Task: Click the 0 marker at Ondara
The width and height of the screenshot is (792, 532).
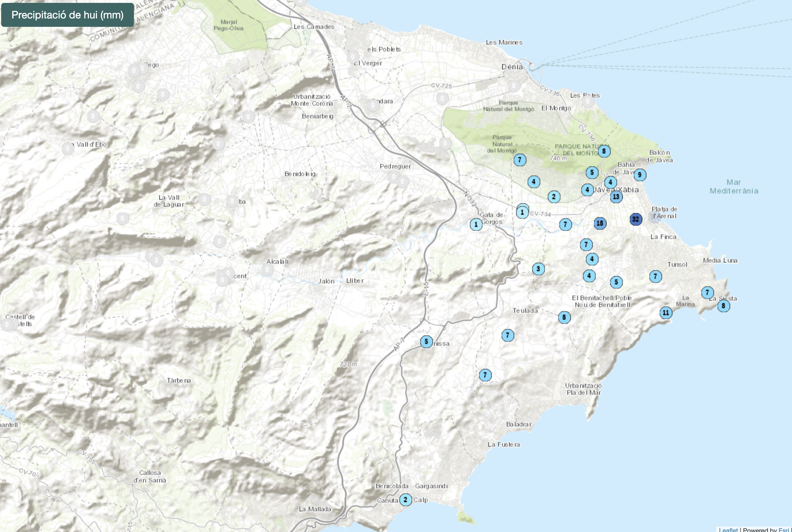Action: (x=373, y=106)
